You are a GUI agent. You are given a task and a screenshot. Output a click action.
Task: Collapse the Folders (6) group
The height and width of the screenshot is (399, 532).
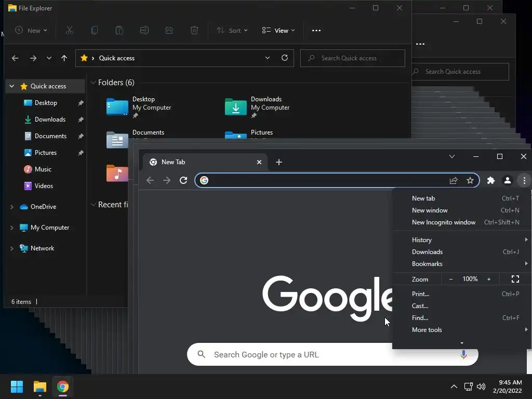point(93,83)
